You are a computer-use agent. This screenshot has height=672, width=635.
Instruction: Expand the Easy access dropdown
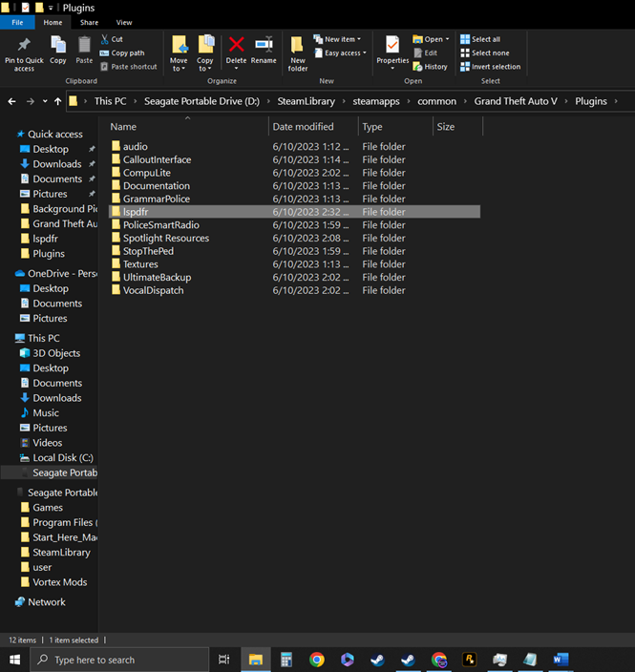point(342,53)
